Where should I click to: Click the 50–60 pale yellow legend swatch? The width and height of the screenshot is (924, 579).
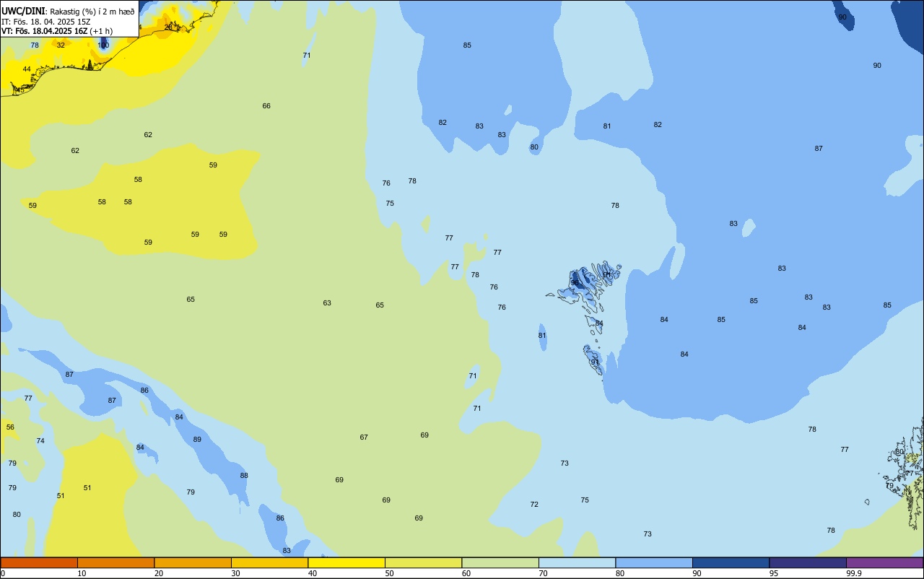423,562
